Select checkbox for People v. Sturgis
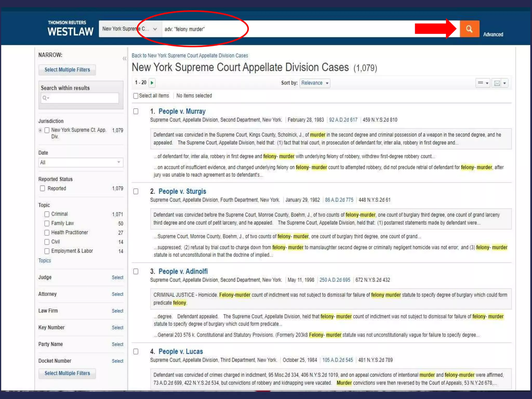 pyautogui.click(x=136, y=191)
